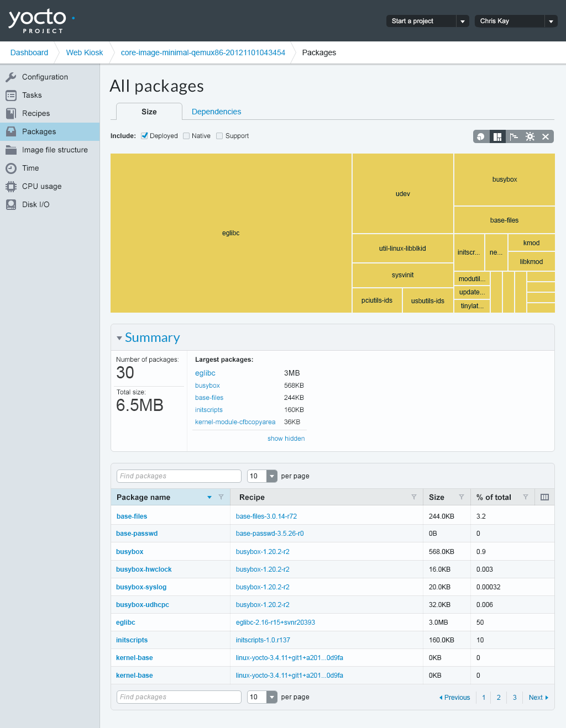
Task: Switch to the bar chart view
Action: pyautogui.click(x=513, y=136)
